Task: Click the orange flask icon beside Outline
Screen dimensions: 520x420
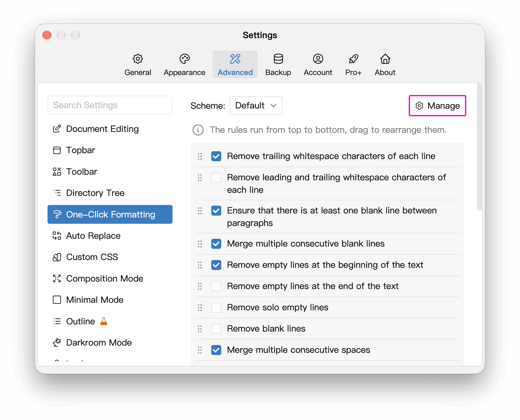Action: tap(104, 321)
